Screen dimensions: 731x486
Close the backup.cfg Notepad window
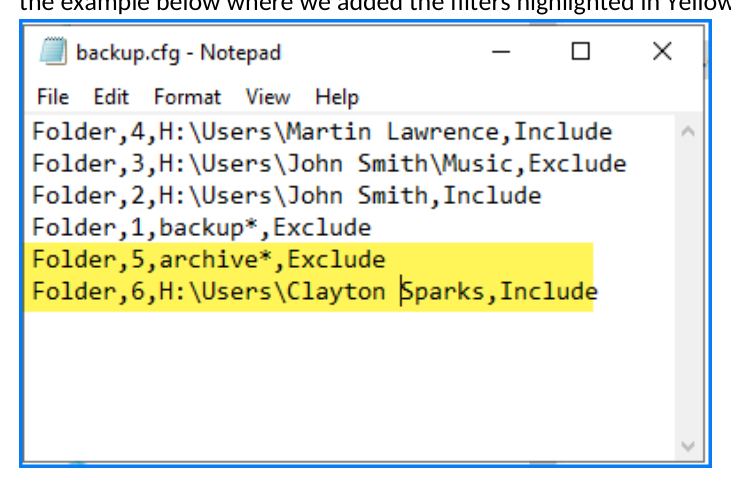coord(662,51)
